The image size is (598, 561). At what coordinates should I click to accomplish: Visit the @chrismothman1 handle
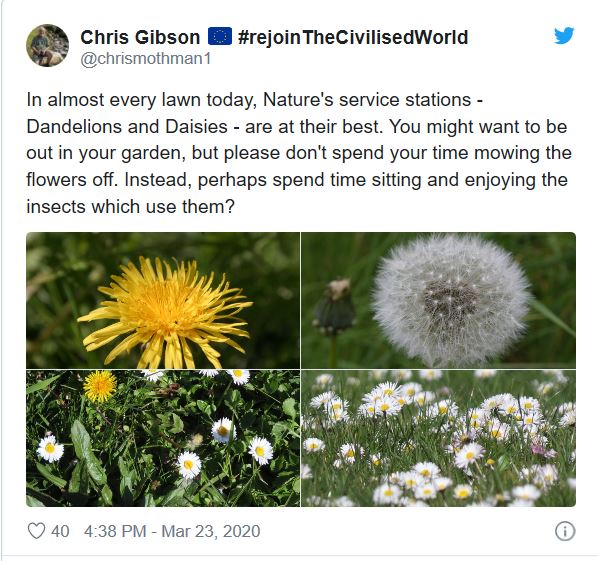click(x=145, y=59)
